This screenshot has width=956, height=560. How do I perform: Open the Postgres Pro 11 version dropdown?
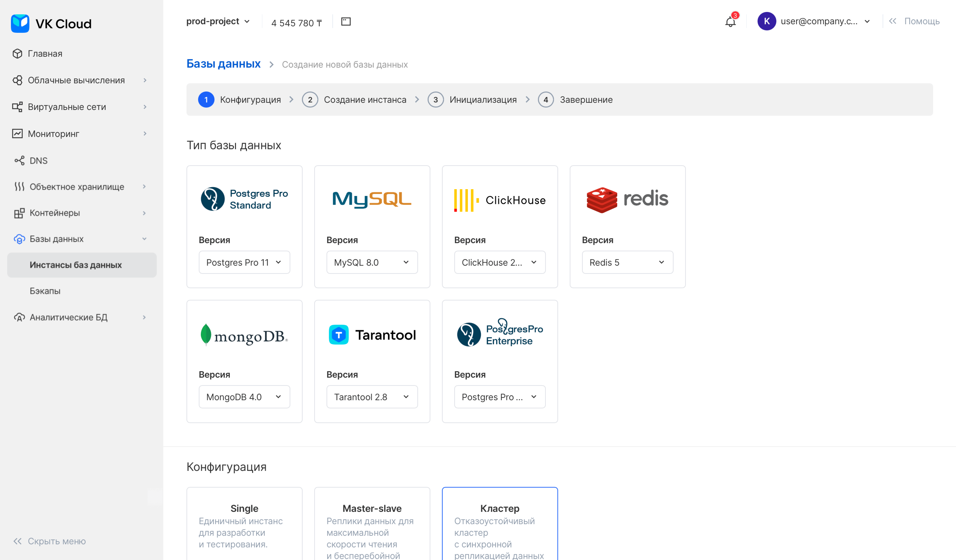(244, 262)
